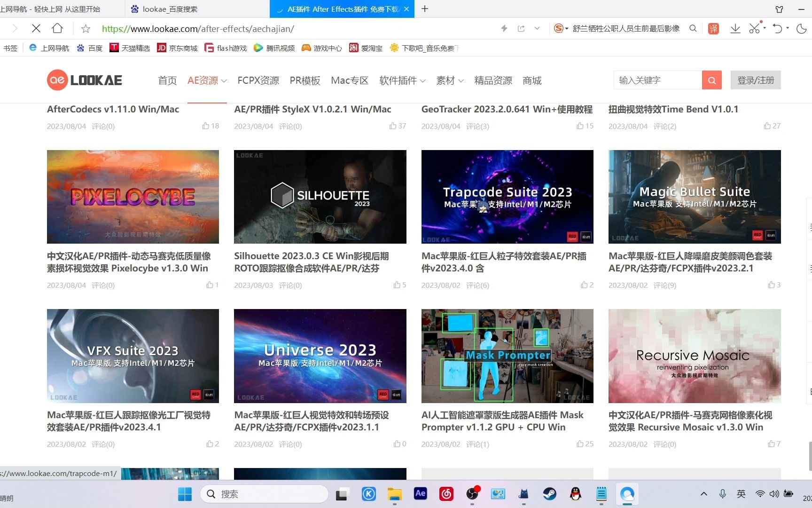The width and height of the screenshot is (812, 508).
Task: Open GeoTracker 2023.2.0.641 article link
Action: 507,109
